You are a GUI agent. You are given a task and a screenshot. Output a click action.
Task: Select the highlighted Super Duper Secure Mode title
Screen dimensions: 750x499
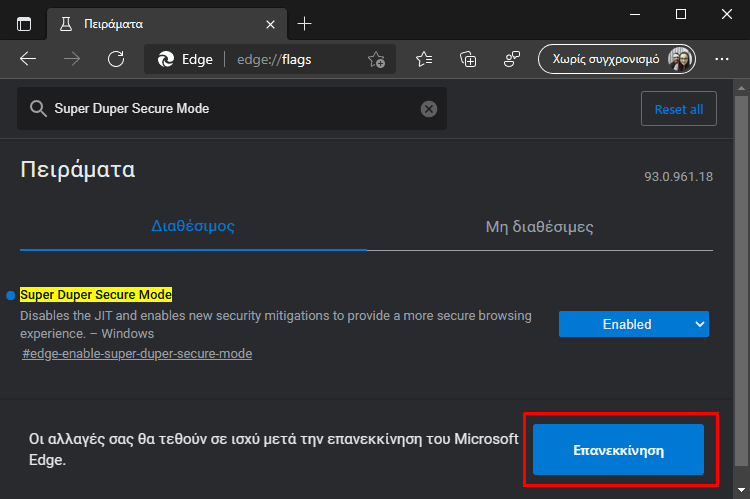pos(96,295)
